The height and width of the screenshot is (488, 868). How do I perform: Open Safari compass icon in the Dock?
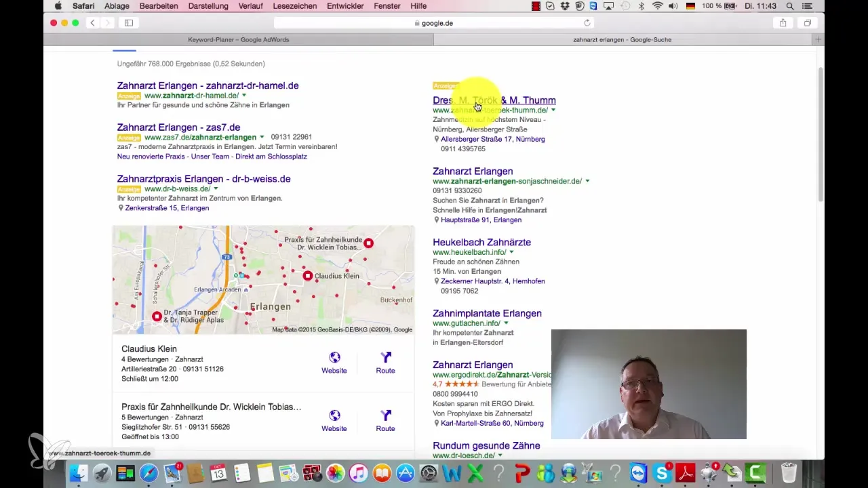point(149,472)
